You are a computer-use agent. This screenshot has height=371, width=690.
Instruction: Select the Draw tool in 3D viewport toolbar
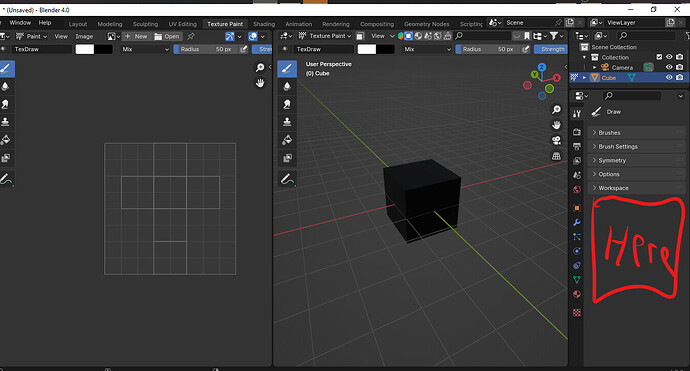[x=287, y=69]
